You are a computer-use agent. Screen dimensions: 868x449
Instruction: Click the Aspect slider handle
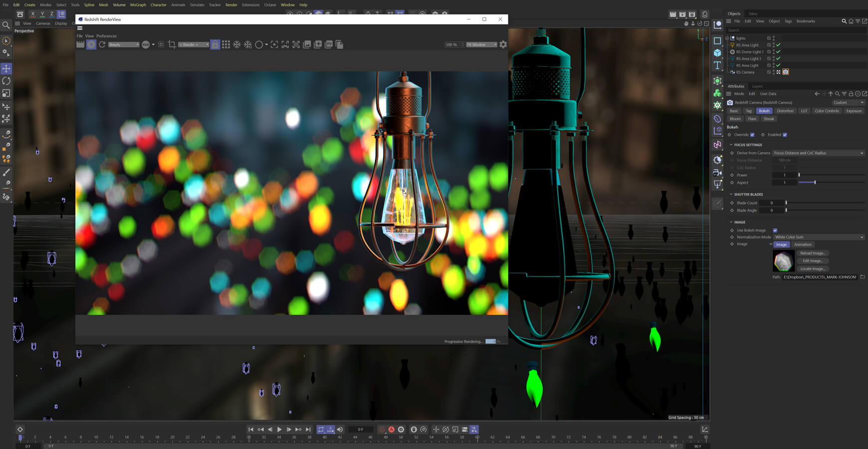coord(815,183)
